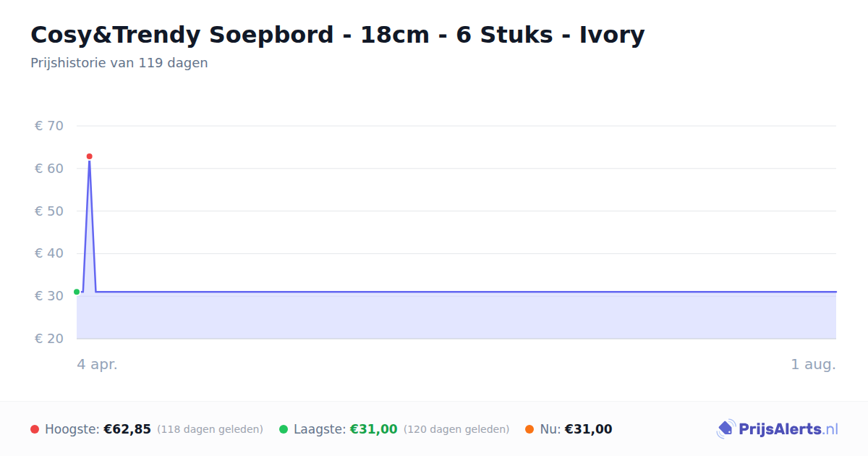Click the € 40 axis label
868x456 pixels.
pyautogui.click(x=49, y=253)
